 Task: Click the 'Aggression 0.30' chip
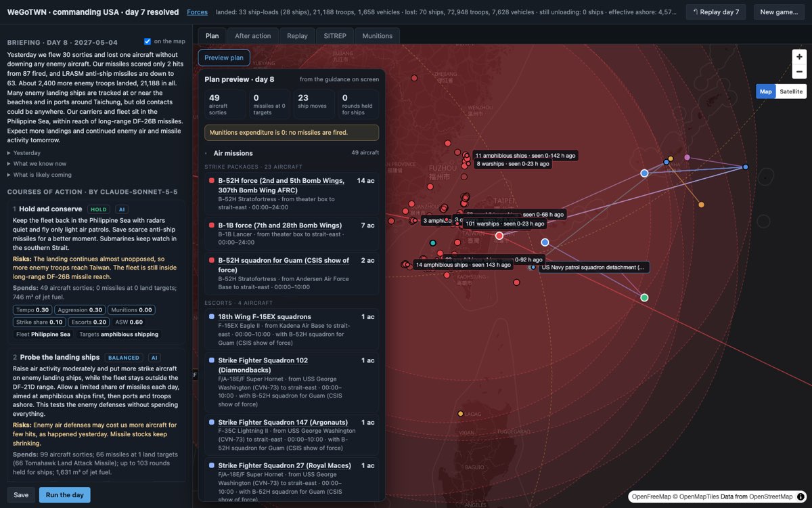click(80, 310)
